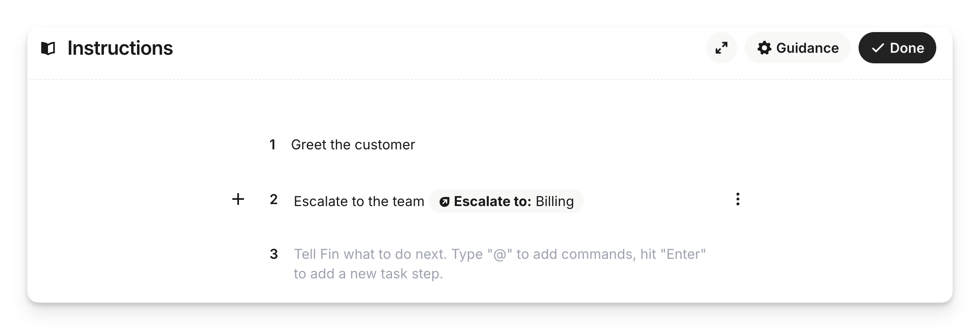
Task: Open the three-dot menu for step 2
Action: pyautogui.click(x=738, y=199)
